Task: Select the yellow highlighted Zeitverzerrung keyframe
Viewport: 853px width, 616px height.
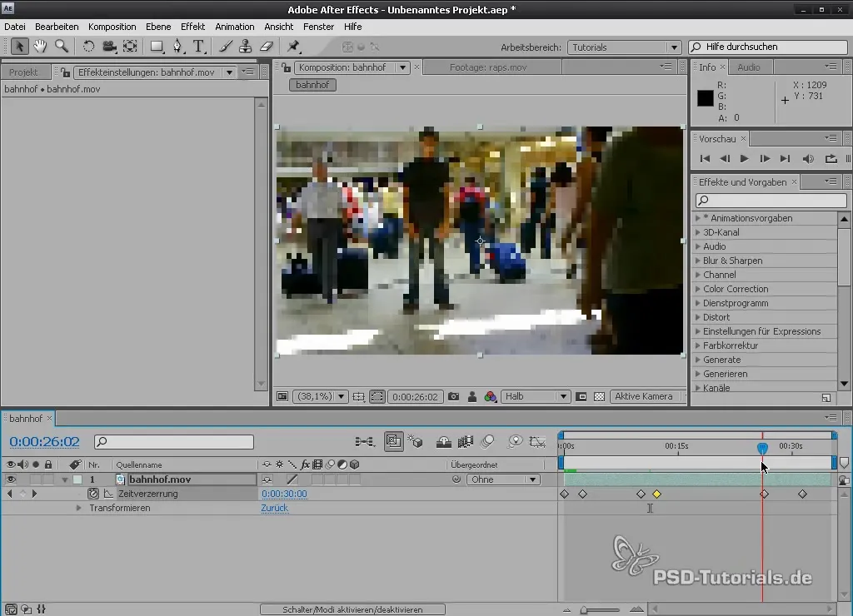Action: (657, 494)
